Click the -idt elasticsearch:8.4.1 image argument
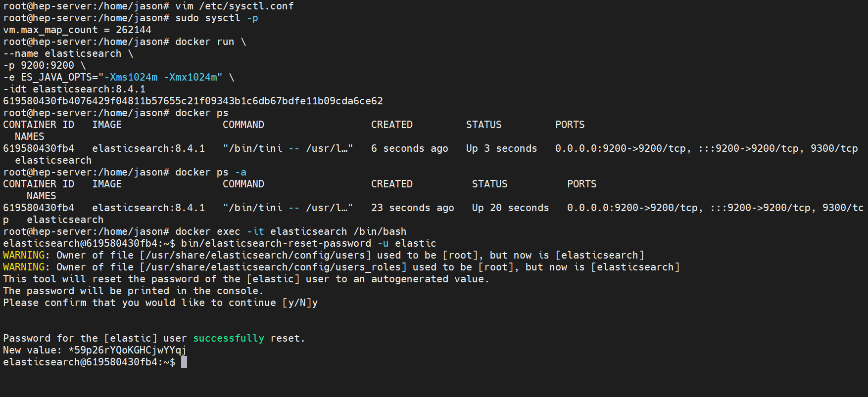Image resolution: width=868 pixels, height=397 pixels. click(74, 89)
